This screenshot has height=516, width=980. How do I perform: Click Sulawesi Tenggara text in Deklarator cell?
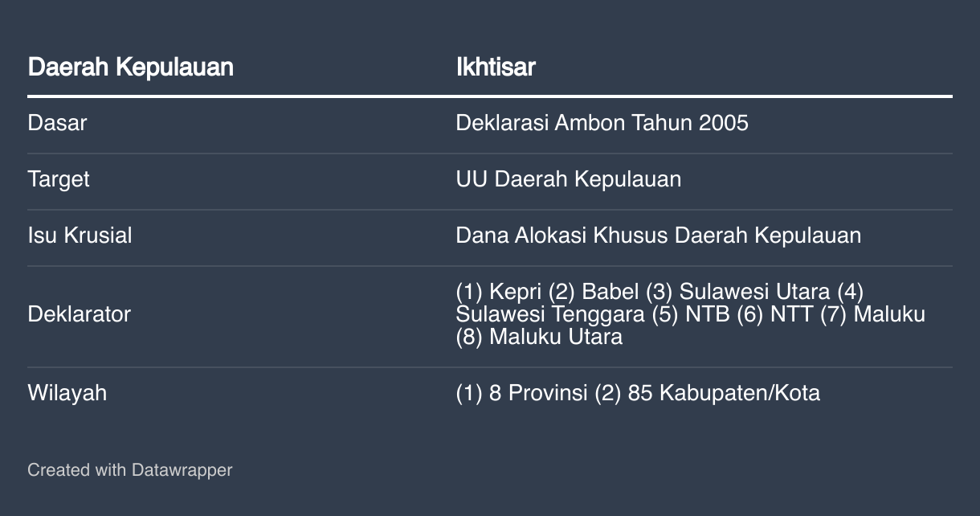[x=550, y=314]
